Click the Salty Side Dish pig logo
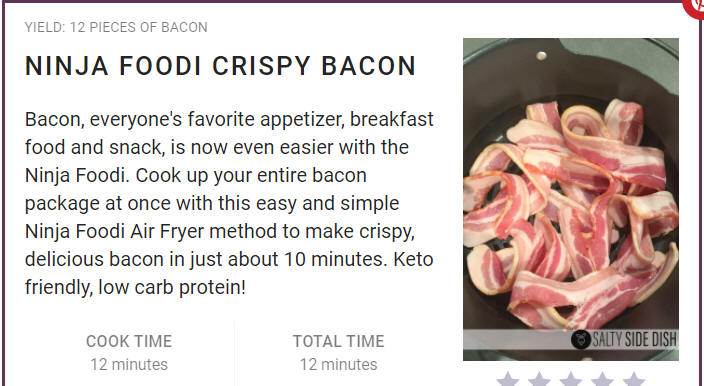This screenshot has height=386, width=704. (x=581, y=339)
